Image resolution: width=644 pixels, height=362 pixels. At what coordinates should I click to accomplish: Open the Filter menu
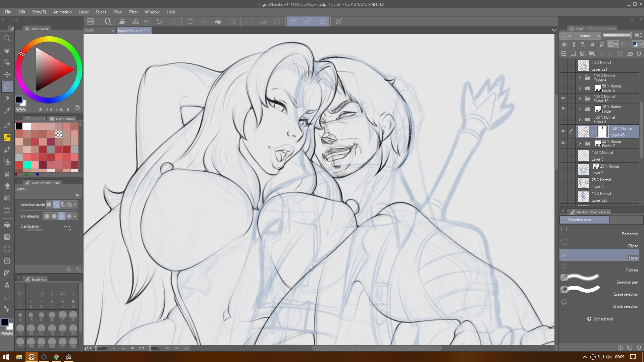(x=133, y=12)
